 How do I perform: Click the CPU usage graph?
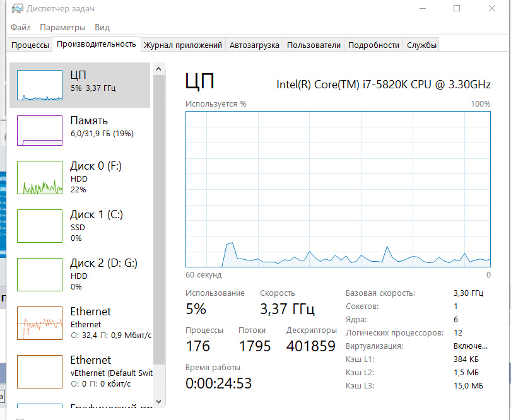[338, 189]
